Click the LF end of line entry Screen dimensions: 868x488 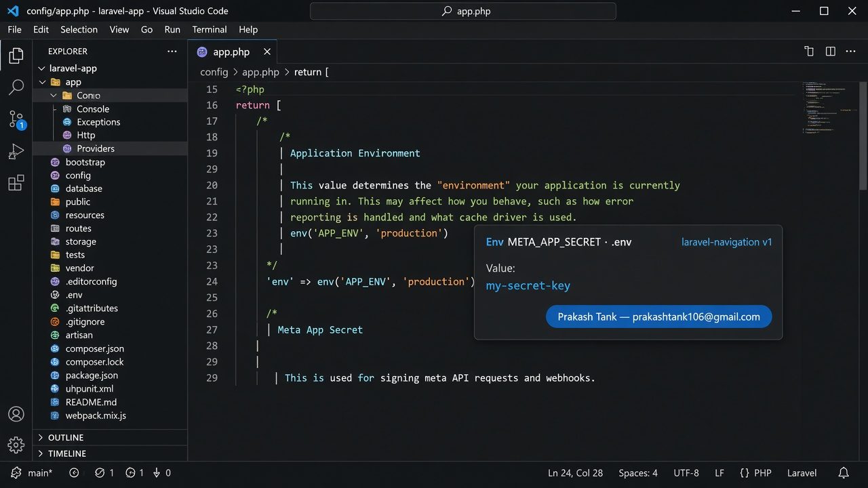click(x=719, y=473)
